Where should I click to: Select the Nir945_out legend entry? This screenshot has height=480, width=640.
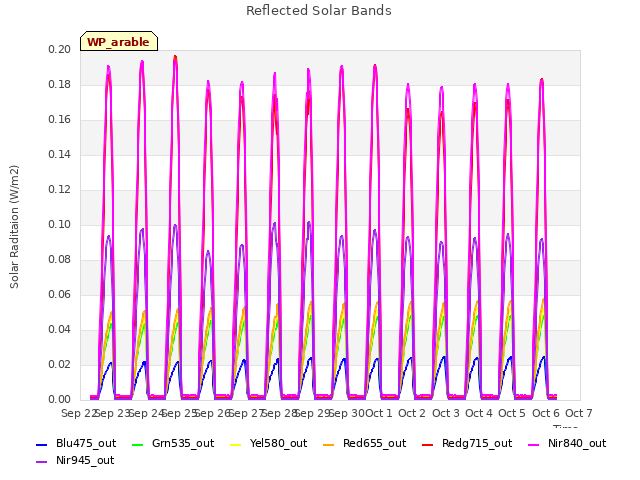pos(75,460)
